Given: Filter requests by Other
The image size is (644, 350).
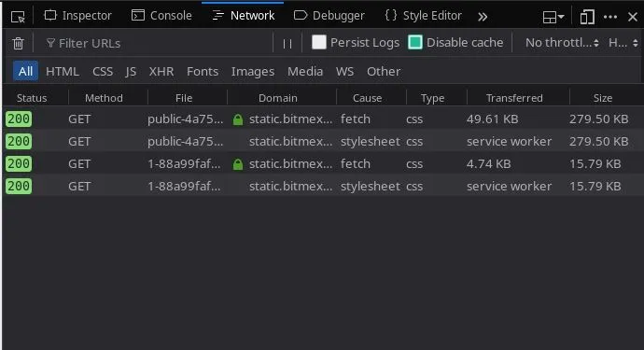Looking at the screenshot, I should pos(384,72).
